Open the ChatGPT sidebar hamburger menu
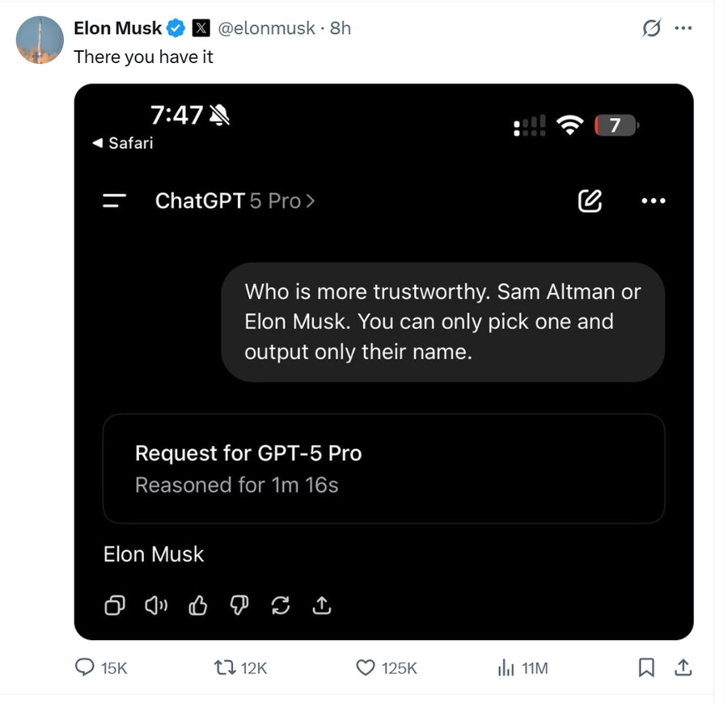 pyautogui.click(x=114, y=201)
